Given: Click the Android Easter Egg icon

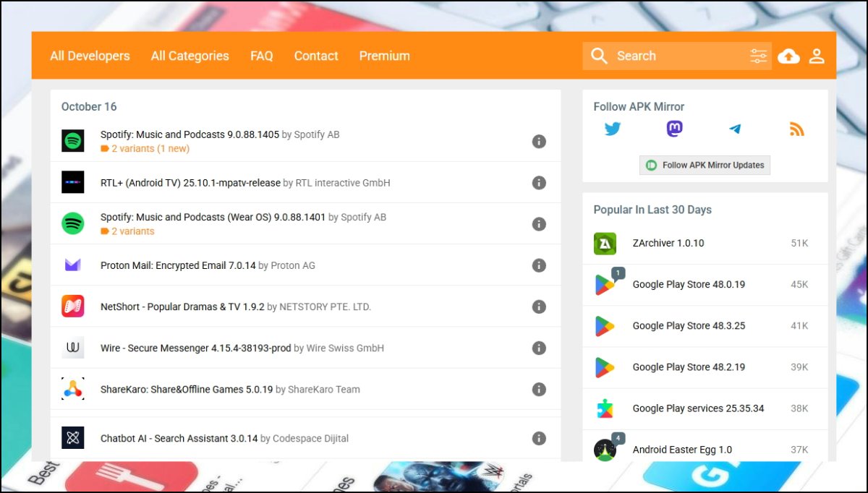Looking at the screenshot, I should coord(605,450).
